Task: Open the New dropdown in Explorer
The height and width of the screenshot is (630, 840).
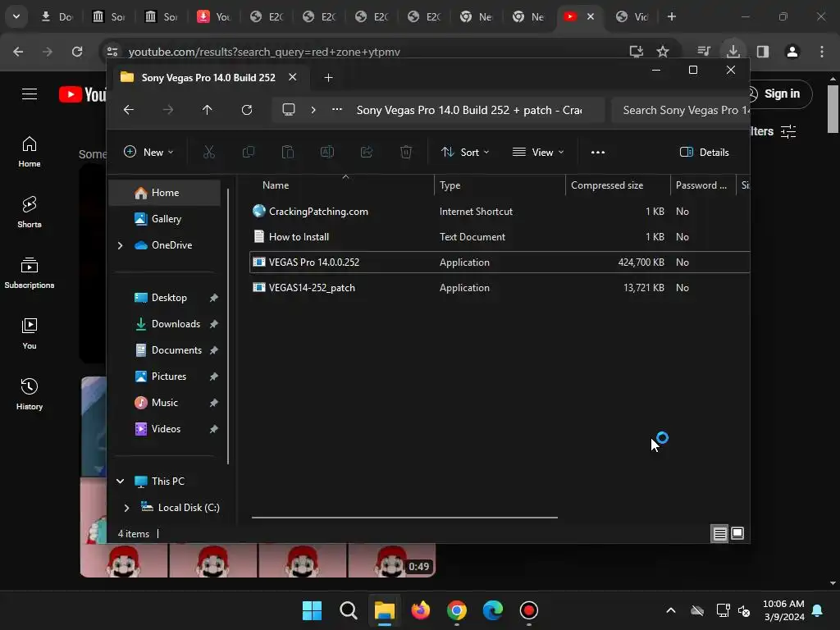Action: coord(148,152)
